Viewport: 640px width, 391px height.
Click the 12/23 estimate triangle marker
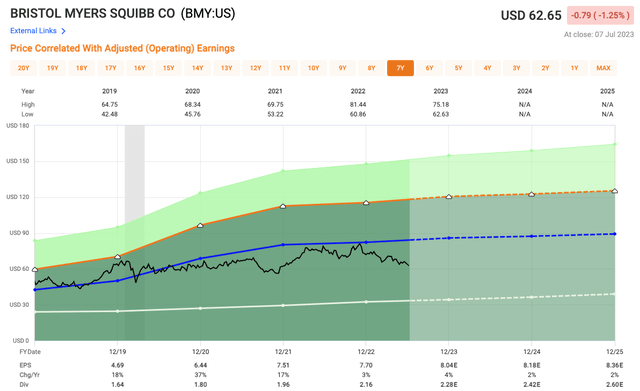(x=449, y=197)
